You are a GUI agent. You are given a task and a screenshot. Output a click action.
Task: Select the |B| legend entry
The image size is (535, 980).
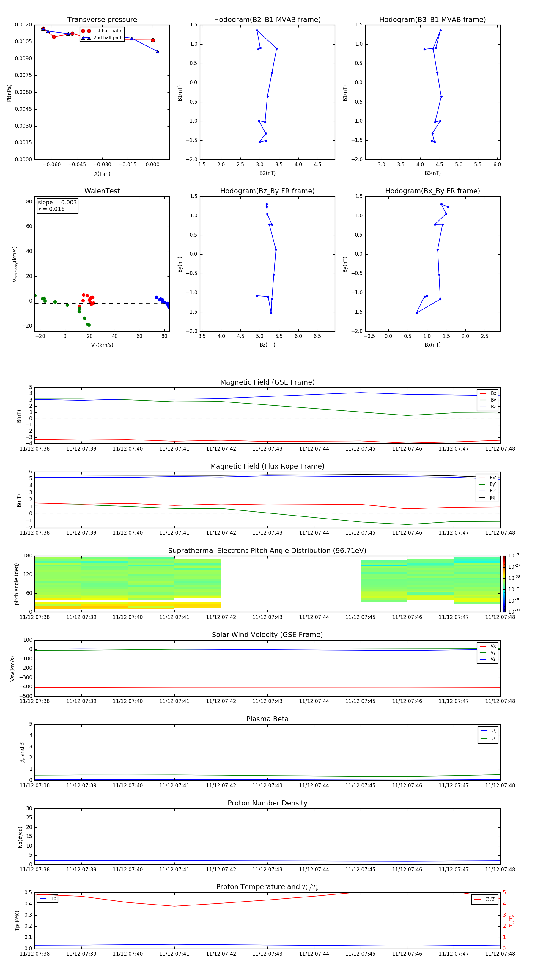point(487,498)
